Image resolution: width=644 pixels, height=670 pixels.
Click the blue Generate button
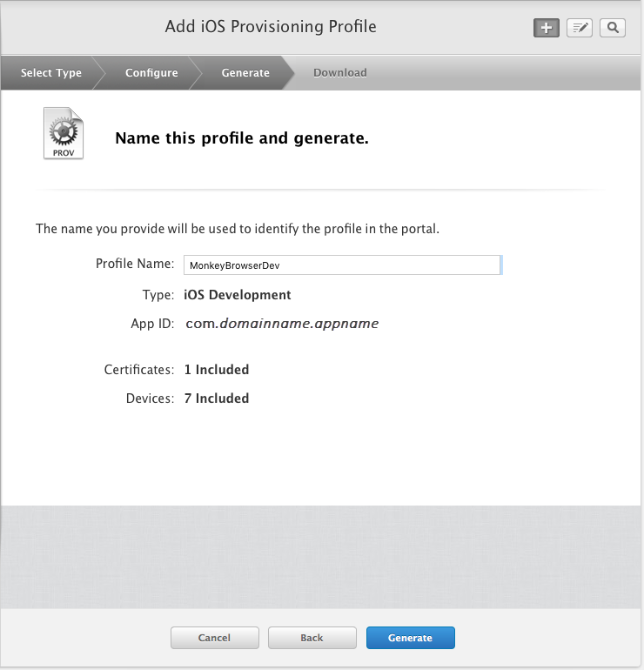(410, 638)
